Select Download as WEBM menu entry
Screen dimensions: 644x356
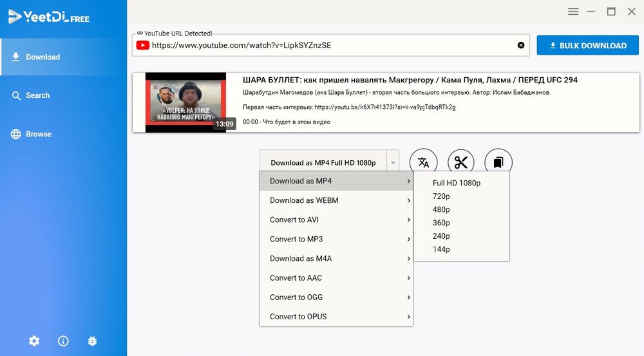(x=336, y=200)
